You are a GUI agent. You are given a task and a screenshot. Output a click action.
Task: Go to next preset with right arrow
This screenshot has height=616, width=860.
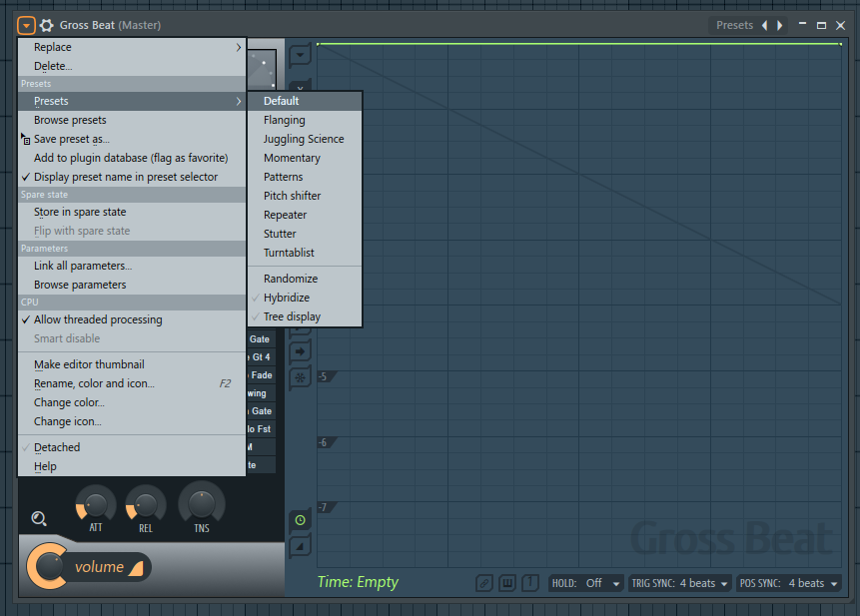(779, 25)
